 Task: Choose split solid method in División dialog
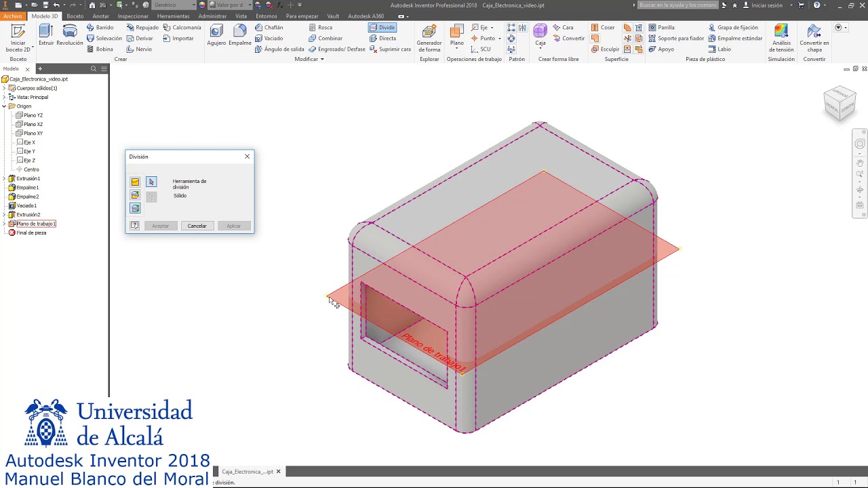[135, 208]
